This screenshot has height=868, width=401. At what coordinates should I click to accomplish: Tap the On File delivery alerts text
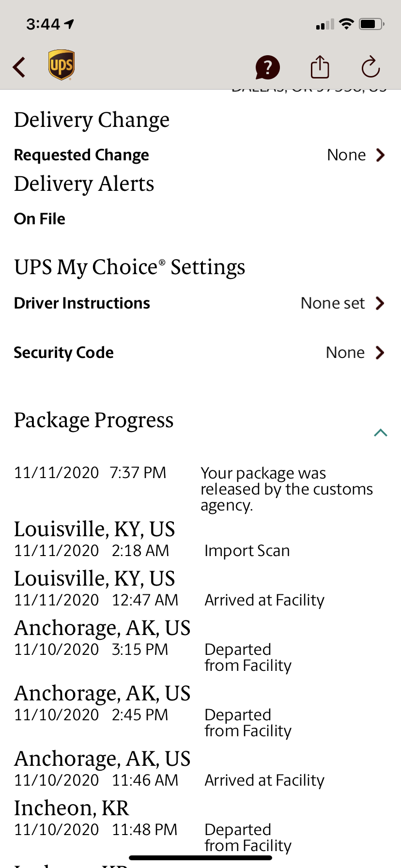(40, 219)
